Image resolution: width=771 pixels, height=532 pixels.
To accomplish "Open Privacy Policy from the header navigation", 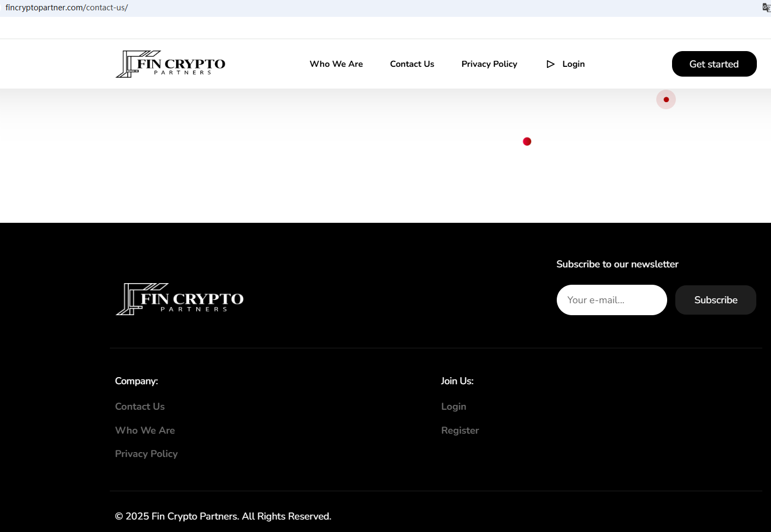I will click(x=489, y=64).
